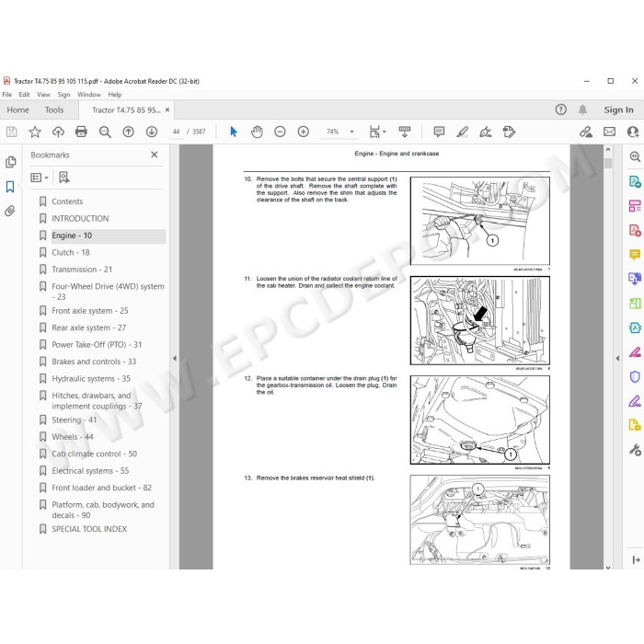Open the Protect shield tool

pos(635,376)
